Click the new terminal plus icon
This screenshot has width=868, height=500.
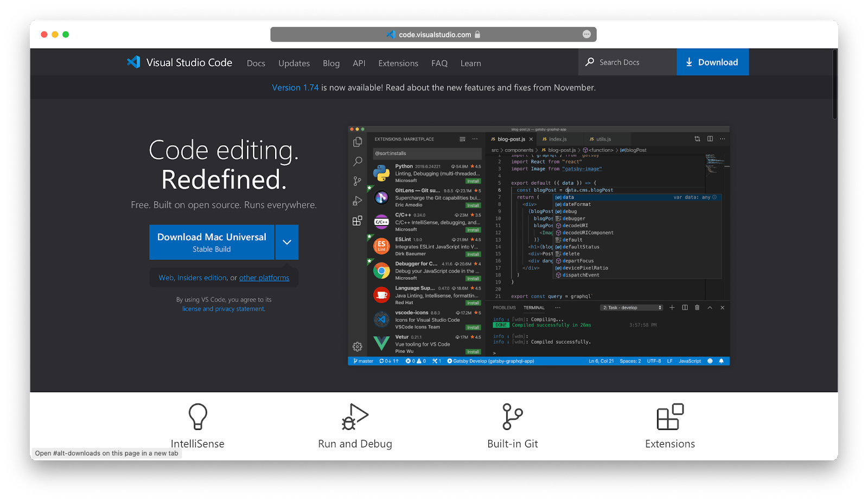pos(672,307)
